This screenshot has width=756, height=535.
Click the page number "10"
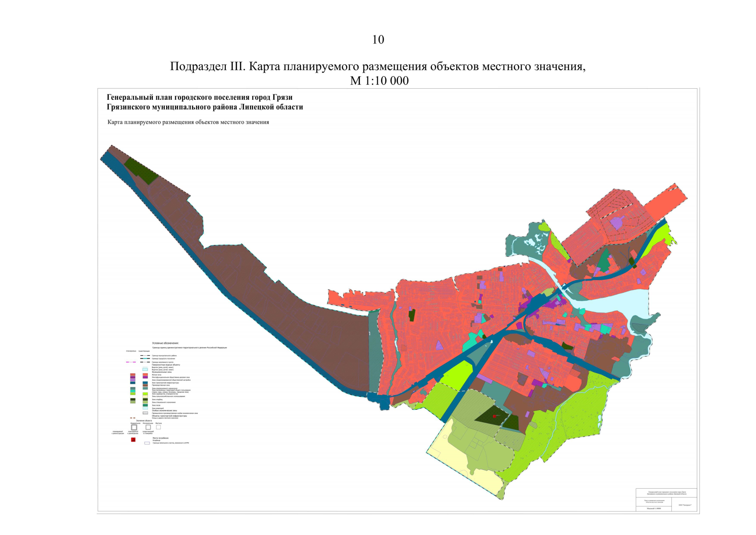click(378, 40)
